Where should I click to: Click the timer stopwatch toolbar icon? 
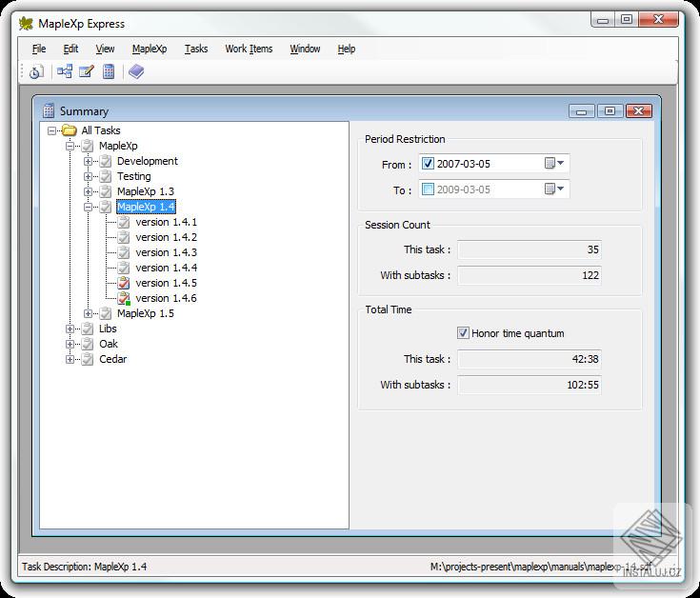(36, 71)
